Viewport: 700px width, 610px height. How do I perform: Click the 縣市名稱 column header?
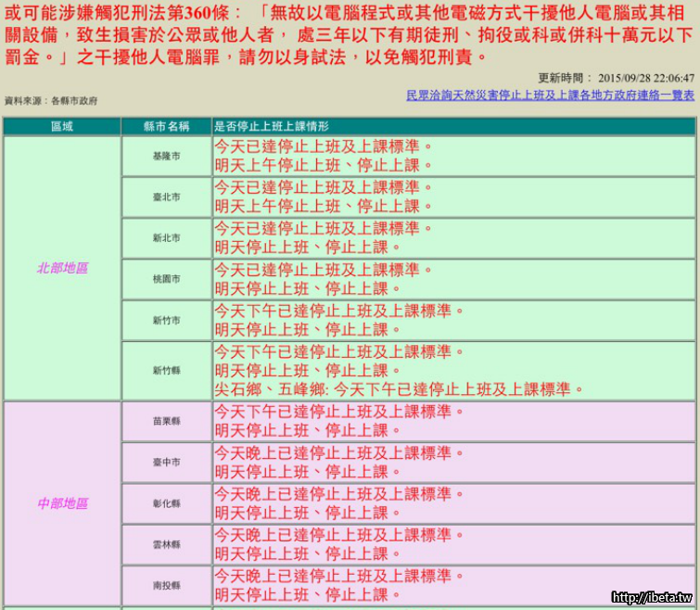pyautogui.click(x=166, y=126)
